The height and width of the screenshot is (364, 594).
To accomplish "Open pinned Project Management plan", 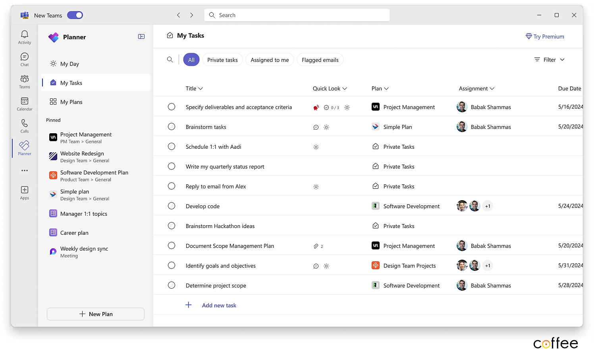I will click(96, 138).
